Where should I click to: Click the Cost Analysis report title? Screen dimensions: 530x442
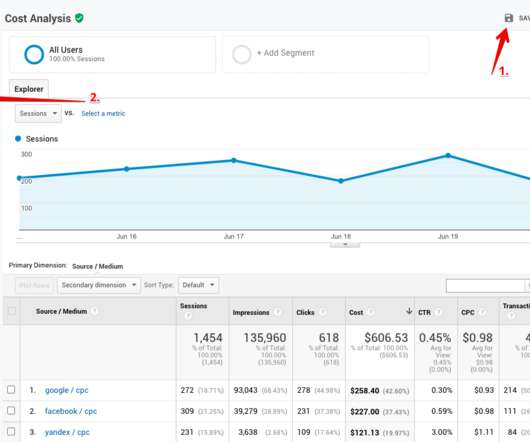pos(38,18)
